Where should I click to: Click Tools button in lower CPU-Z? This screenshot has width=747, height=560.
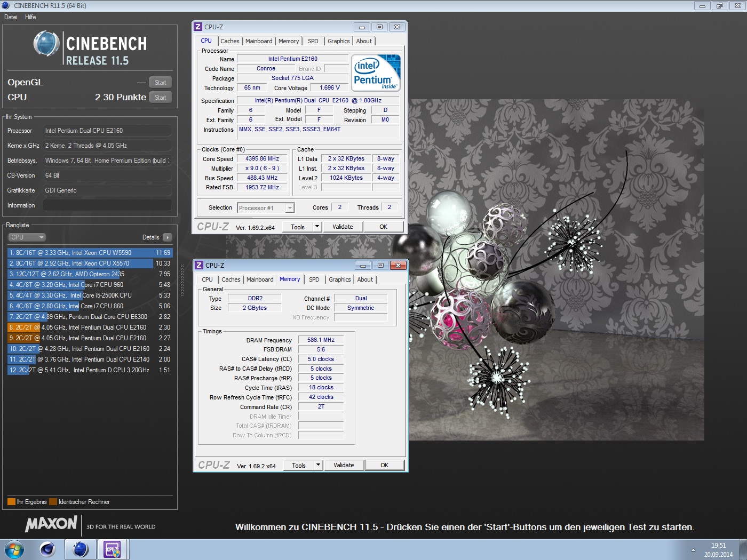pos(299,465)
